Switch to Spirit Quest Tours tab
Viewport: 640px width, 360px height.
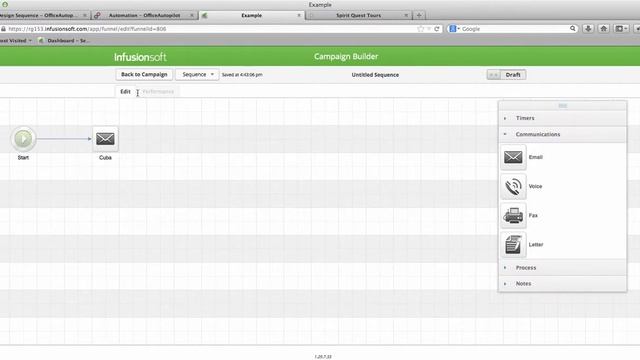pyautogui.click(x=358, y=15)
